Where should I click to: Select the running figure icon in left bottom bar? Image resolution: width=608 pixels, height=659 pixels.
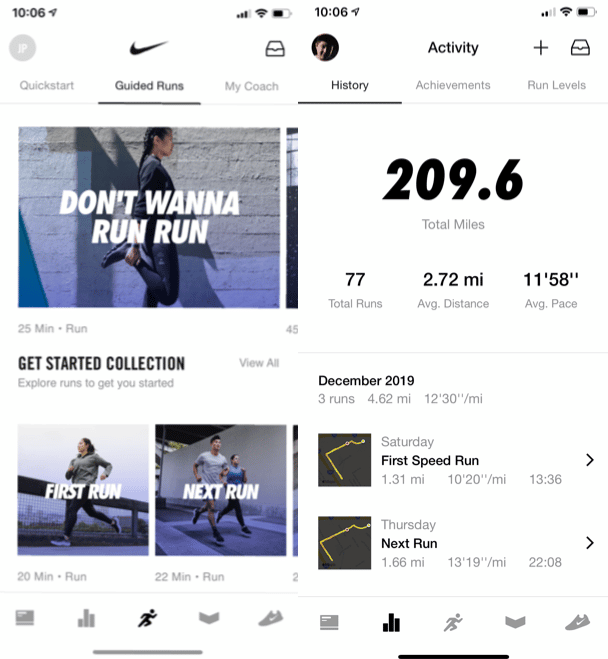pos(147,618)
